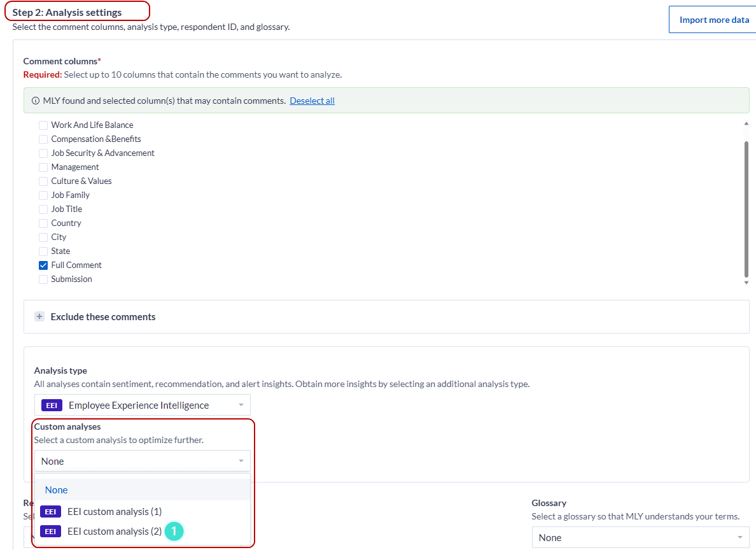Click the columns list scrollbar thumb
This screenshot has width=756, height=550.
pyautogui.click(x=746, y=208)
